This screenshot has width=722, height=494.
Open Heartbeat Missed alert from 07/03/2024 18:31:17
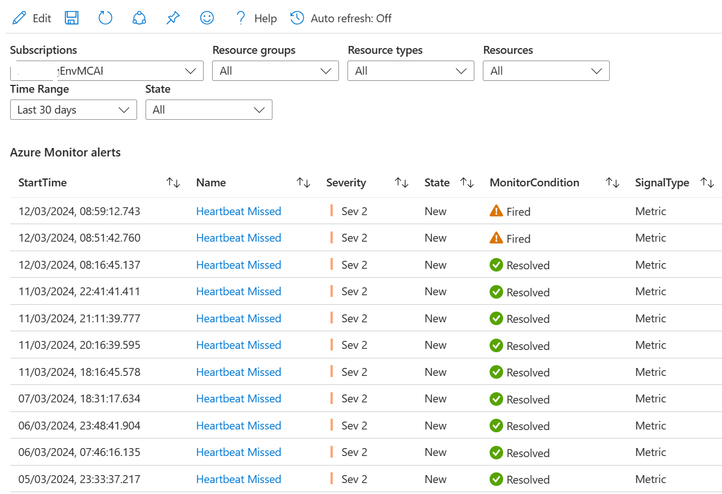point(239,399)
